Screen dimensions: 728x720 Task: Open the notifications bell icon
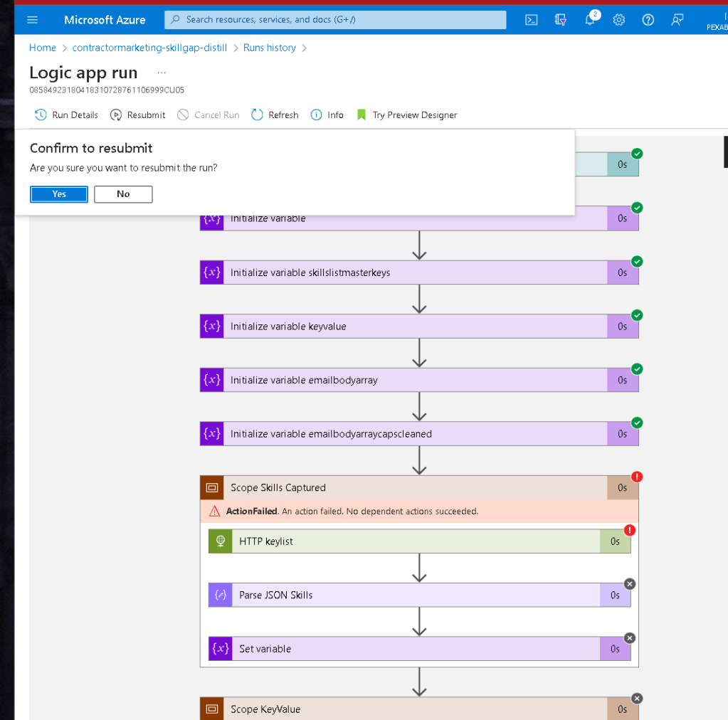coord(590,20)
